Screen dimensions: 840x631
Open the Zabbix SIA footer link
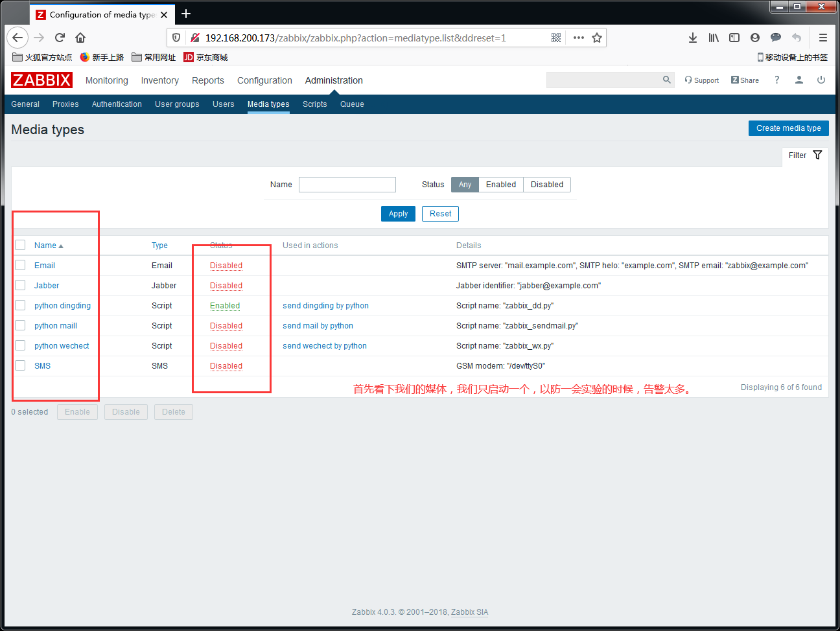click(x=469, y=612)
